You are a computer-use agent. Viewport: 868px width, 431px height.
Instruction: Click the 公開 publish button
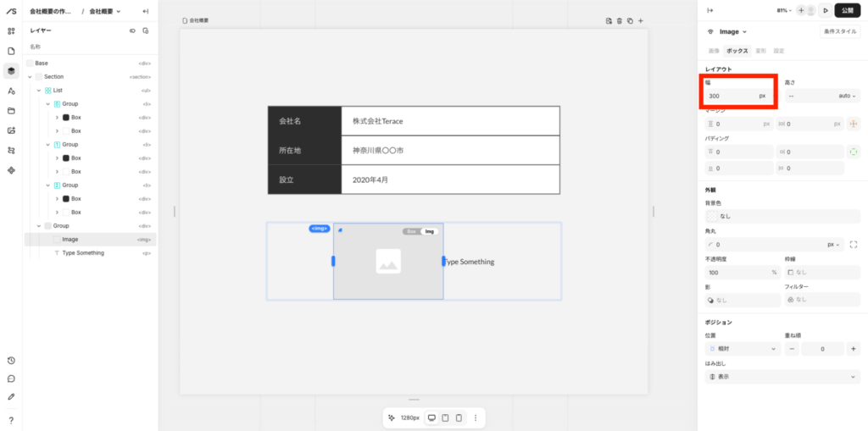click(847, 10)
